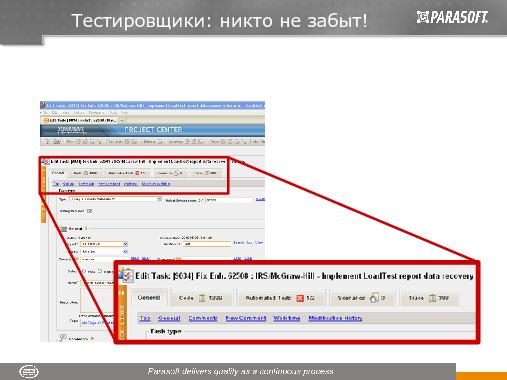507x380 pixels.
Task: Click the Trace tab's icon in enlarged callout
Action: click(432, 298)
